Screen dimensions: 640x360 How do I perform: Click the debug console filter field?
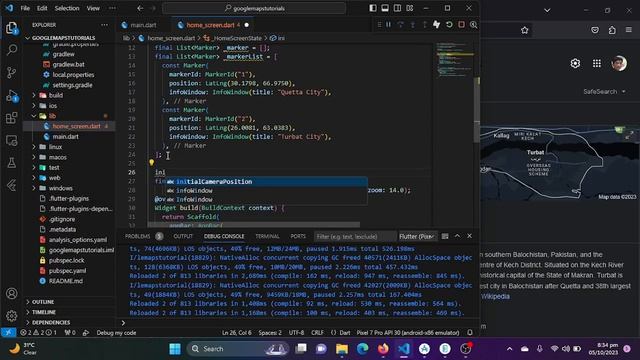[x=354, y=236]
